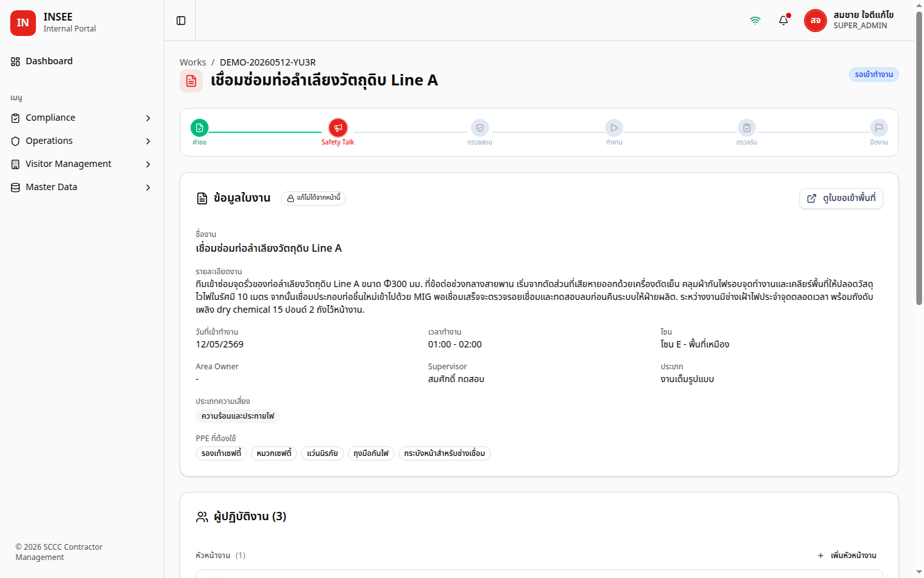Click the scrollbar up arrow
The height and width of the screenshot is (578, 924).
(x=919, y=5)
